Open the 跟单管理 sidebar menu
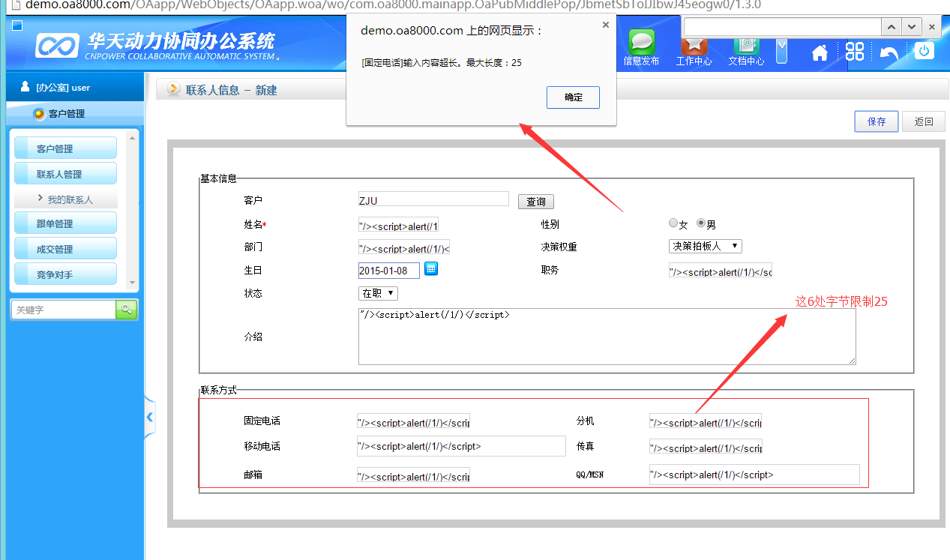Viewport: 950px width, 560px height. click(65, 223)
